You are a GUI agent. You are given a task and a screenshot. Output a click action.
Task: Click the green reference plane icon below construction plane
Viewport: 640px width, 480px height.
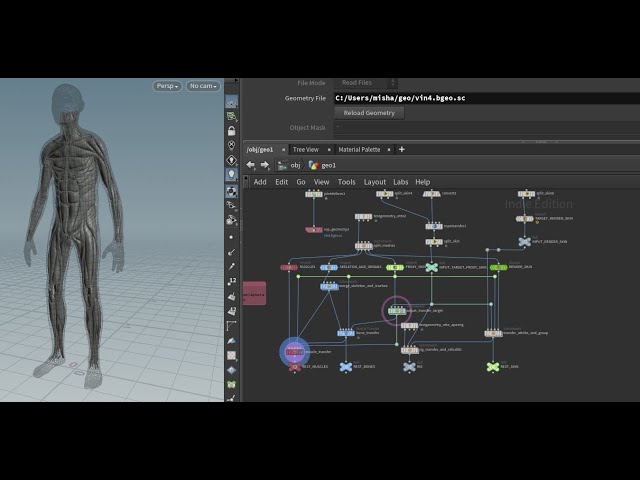click(231, 116)
